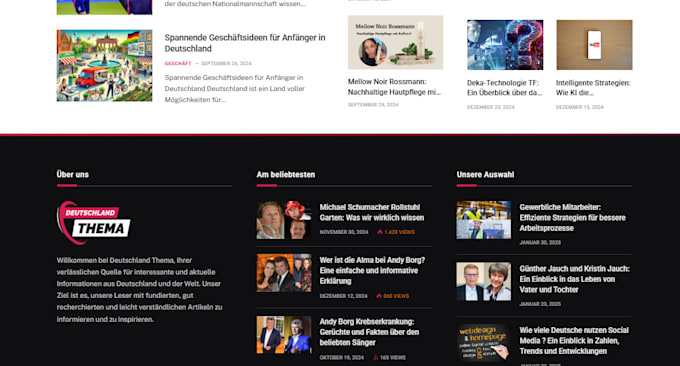The image size is (680, 366).
Task: Click date 'Dezember 23, 2024' under Deka-Technologie
Action: (x=490, y=107)
